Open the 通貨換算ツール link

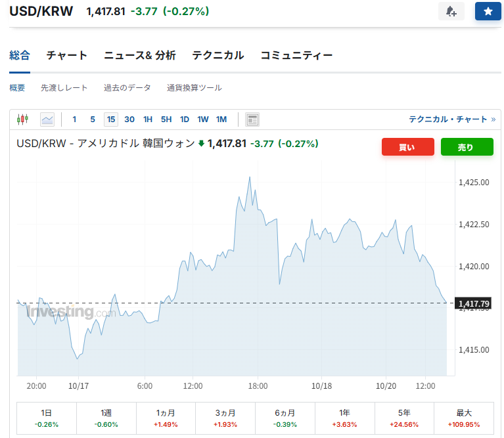[x=194, y=87]
